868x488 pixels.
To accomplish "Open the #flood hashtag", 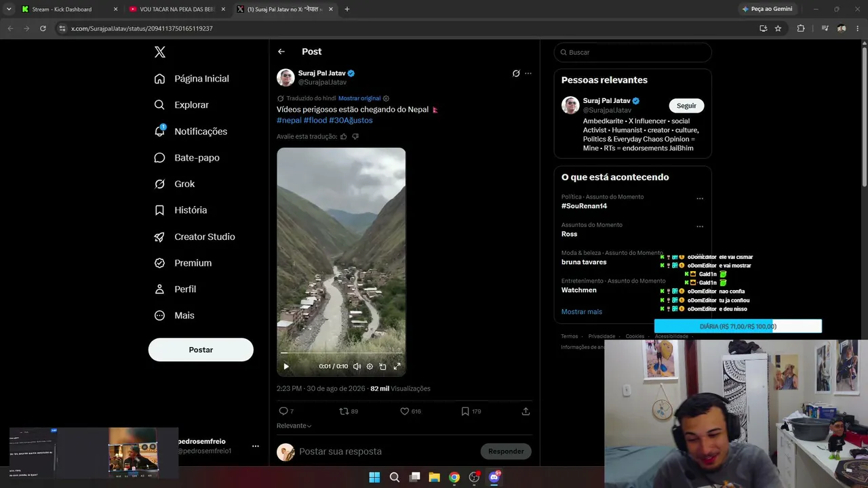I will pos(315,120).
